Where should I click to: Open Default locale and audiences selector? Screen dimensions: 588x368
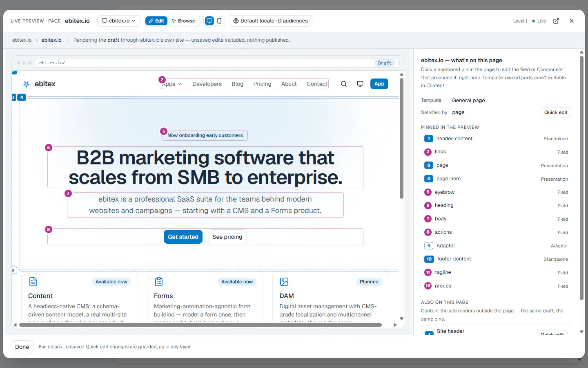click(270, 21)
